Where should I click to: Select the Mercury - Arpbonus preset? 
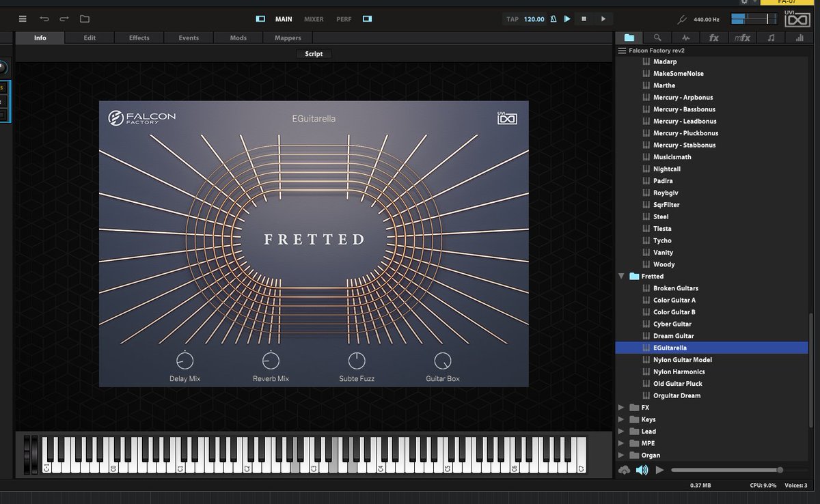[711, 98]
